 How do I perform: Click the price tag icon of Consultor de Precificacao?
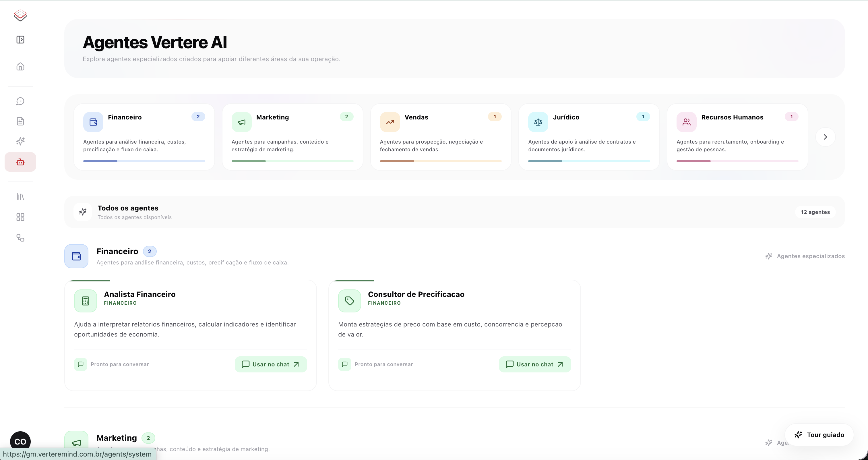[349, 301]
